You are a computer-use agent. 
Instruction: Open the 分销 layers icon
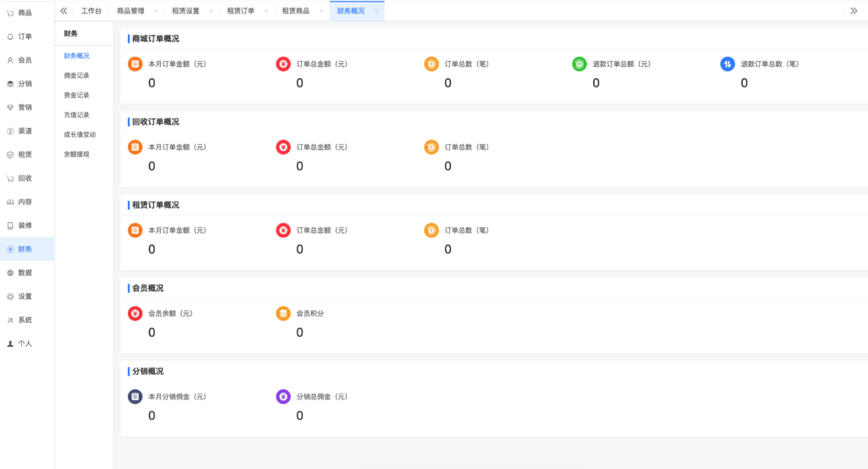[10, 84]
